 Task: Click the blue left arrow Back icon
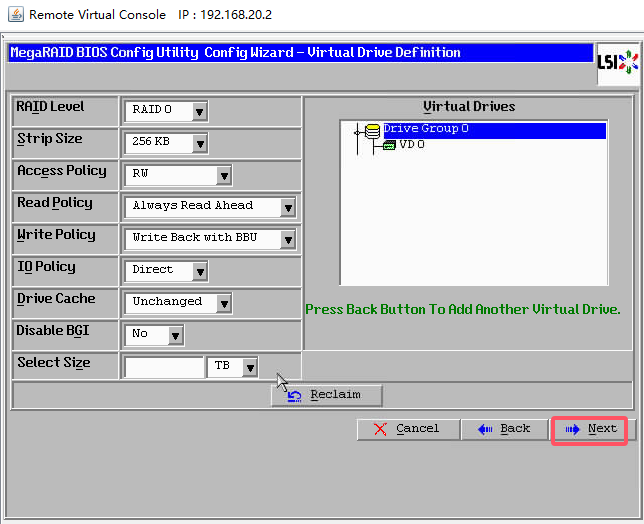coord(485,430)
